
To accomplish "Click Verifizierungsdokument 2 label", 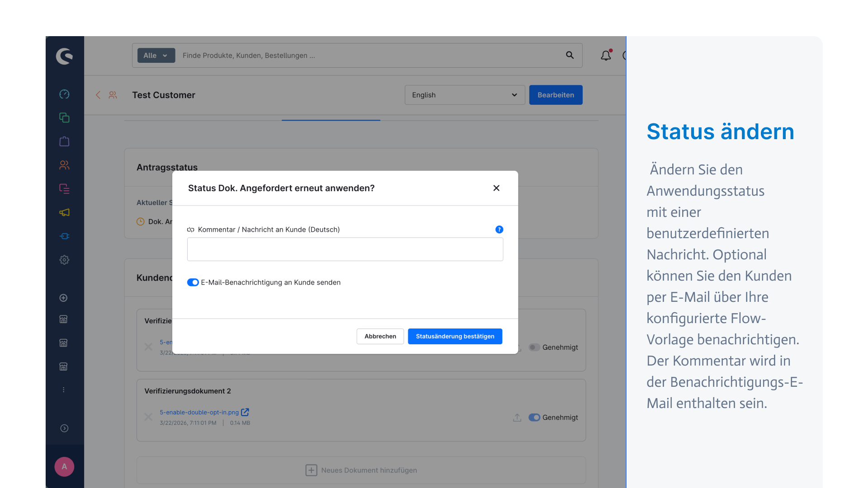I will tap(188, 391).
